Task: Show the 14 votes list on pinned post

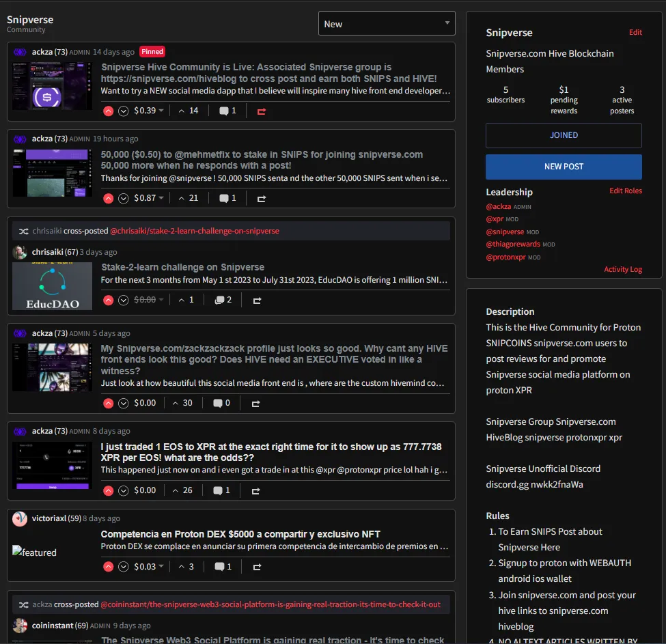Action: pyautogui.click(x=188, y=111)
